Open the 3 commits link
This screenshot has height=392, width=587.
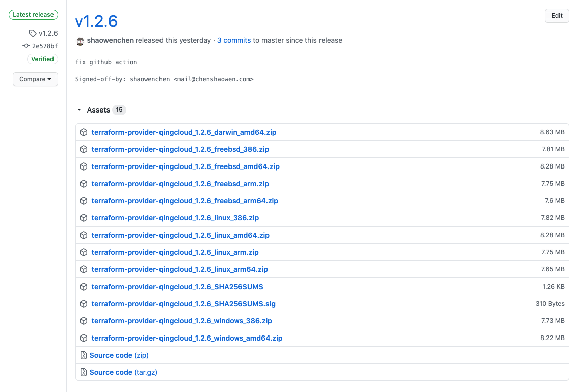(234, 40)
